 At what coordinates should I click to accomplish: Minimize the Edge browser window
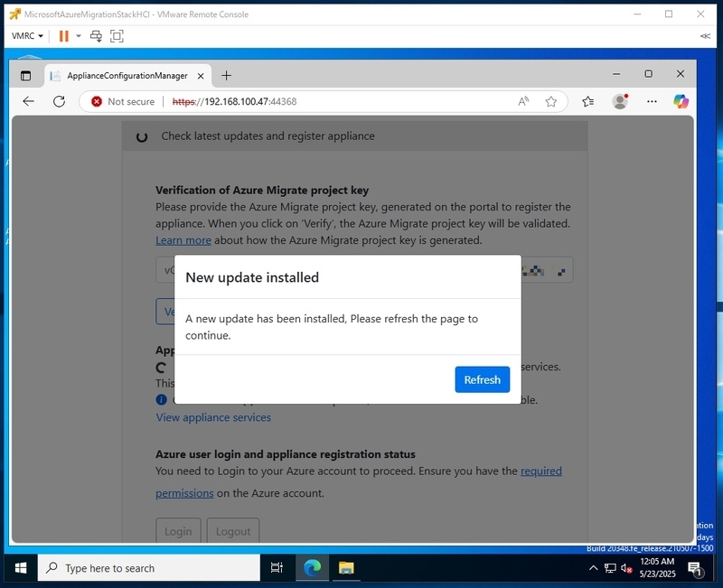tap(616, 74)
